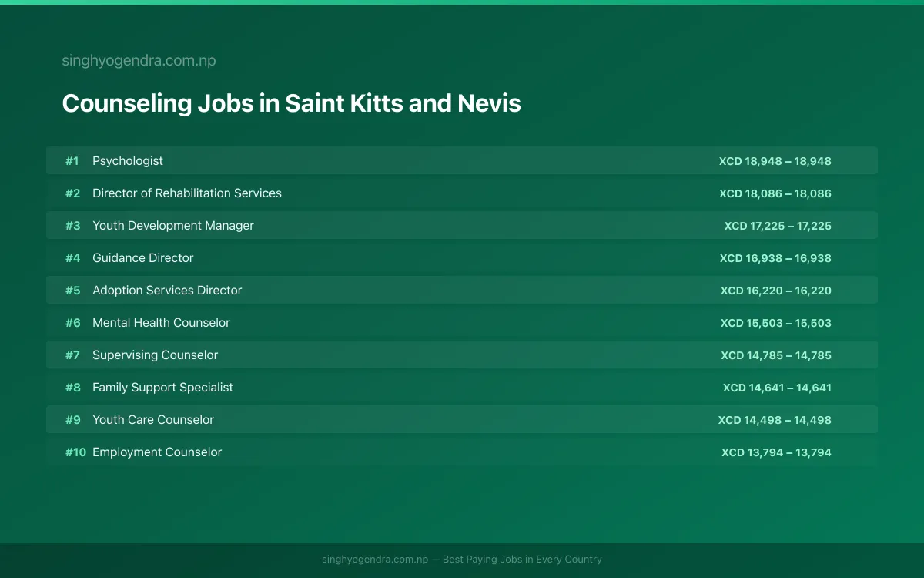Select Adoption Services Director
This screenshot has width=924, height=578.
167,291
